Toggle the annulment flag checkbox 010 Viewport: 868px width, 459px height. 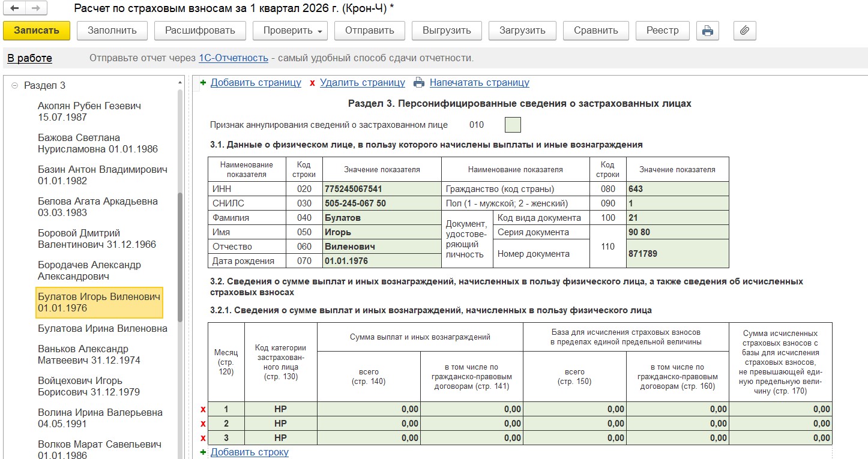click(513, 125)
